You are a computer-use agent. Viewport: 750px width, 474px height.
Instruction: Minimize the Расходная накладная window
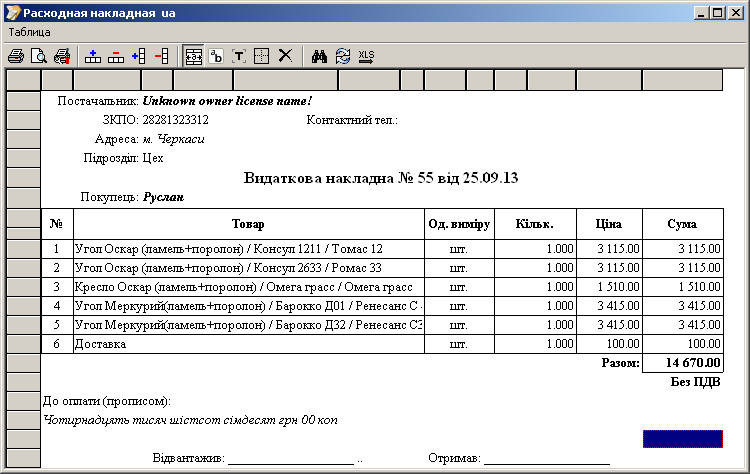pos(701,13)
